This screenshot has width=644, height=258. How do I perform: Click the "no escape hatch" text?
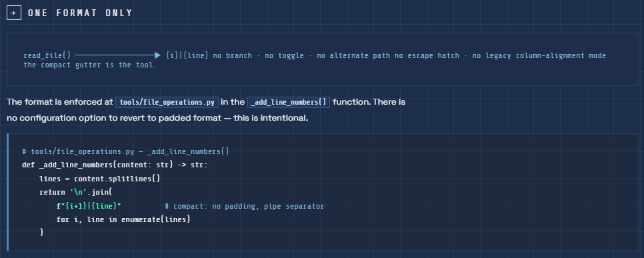[427, 55]
